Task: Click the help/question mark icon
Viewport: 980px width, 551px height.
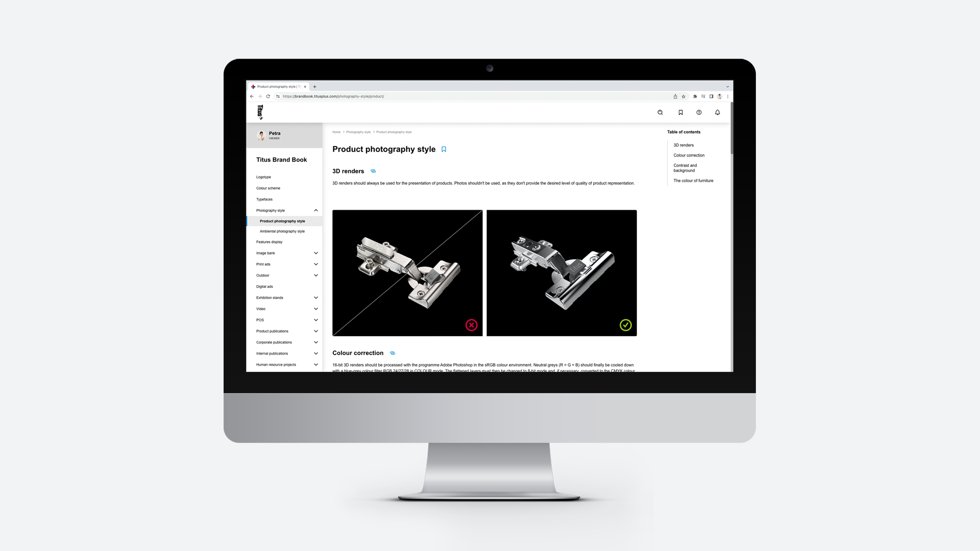Action: (699, 112)
